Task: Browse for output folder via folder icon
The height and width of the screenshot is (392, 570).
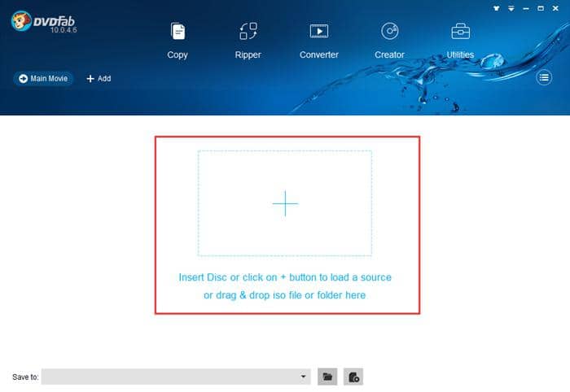Action: 327,377
